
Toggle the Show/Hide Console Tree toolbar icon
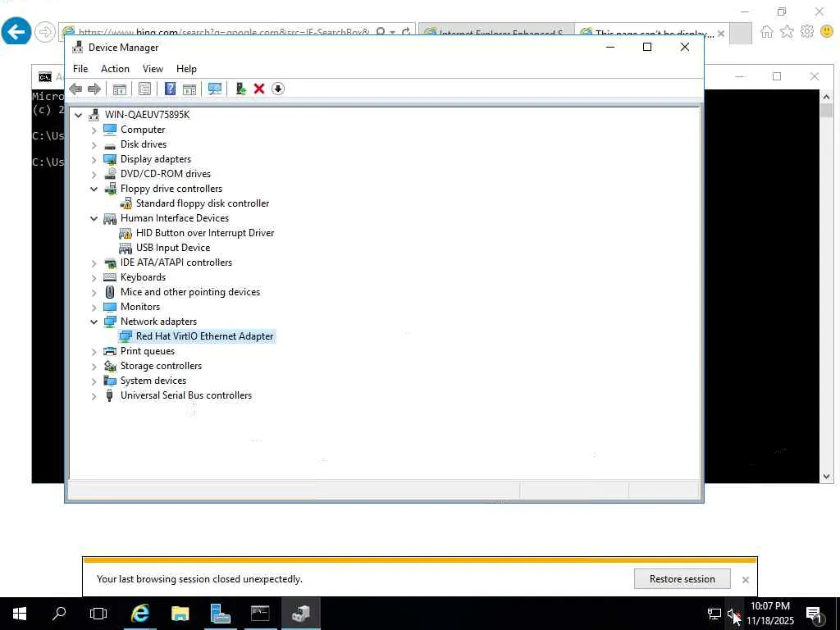[x=120, y=89]
